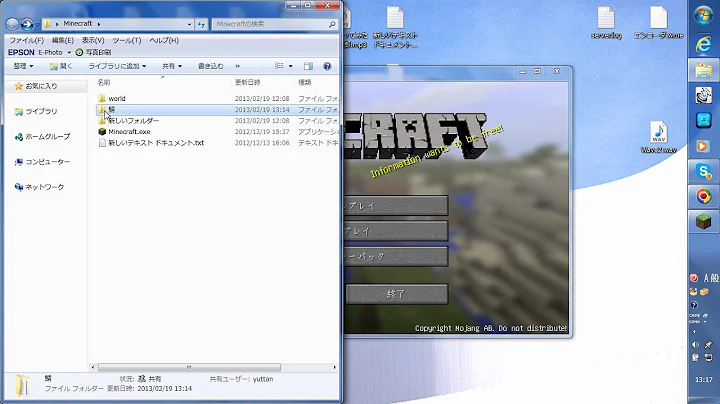Toggle the preview pane icon
720x404 pixels.
(x=308, y=66)
